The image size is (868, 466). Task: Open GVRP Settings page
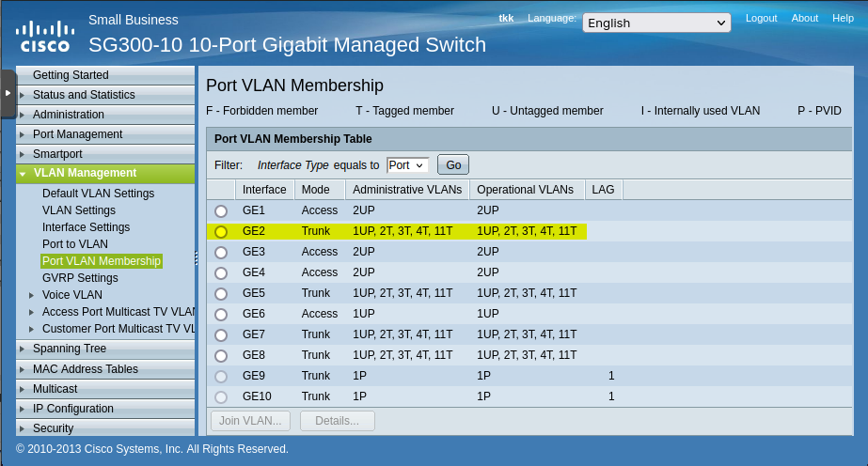80,278
